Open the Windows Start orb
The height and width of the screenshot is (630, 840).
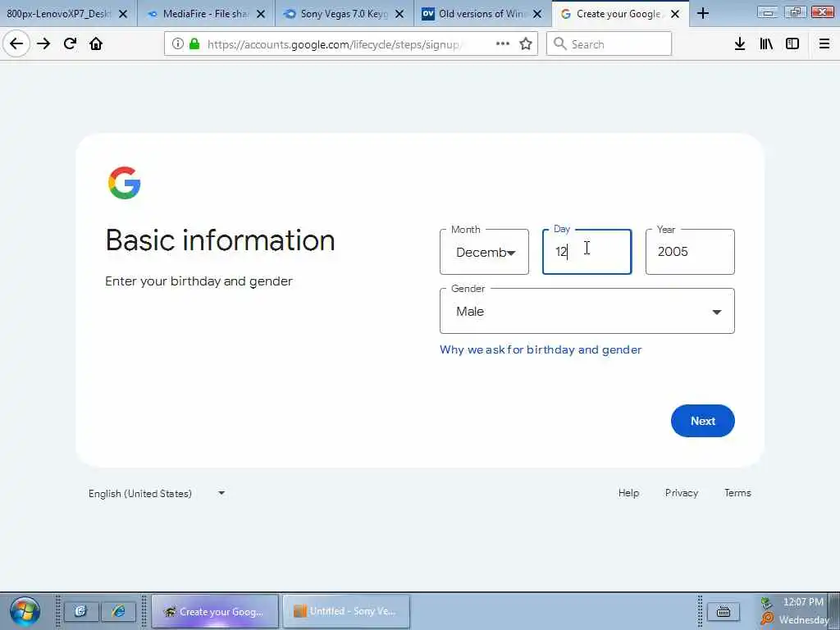point(24,611)
